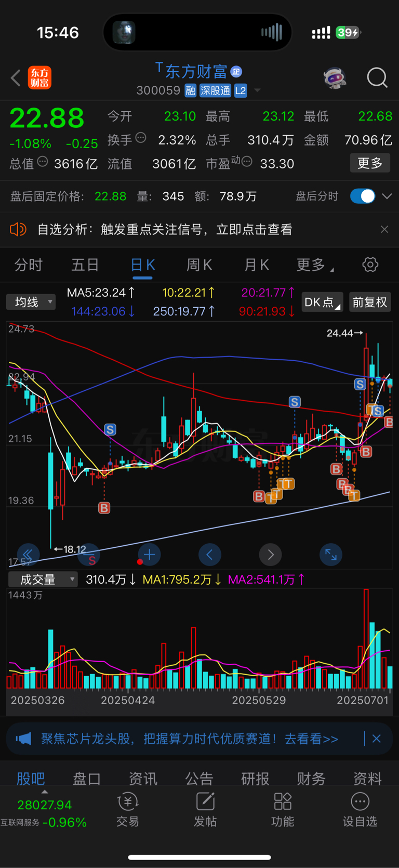This screenshot has height=868, width=399.
Task: Tap the MA1:795.2万 volume average
Action: [x=182, y=579]
